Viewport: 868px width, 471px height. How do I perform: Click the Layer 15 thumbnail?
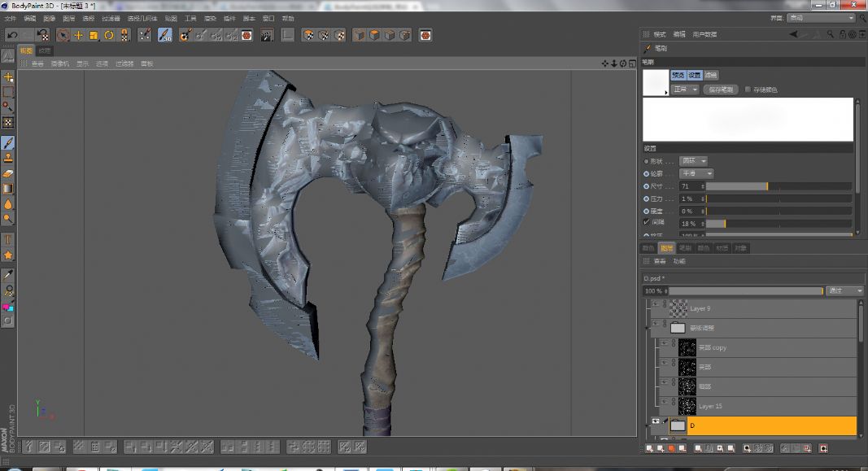pos(687,406)
